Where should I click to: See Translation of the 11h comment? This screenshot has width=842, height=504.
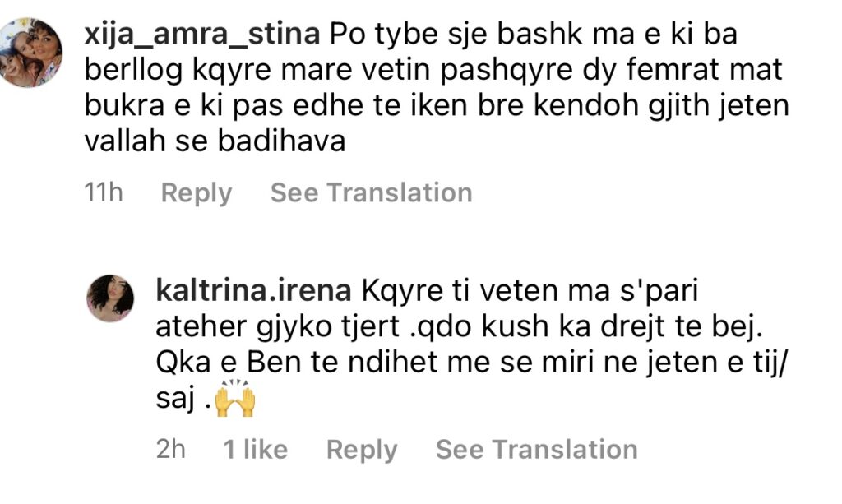point(371,192)
